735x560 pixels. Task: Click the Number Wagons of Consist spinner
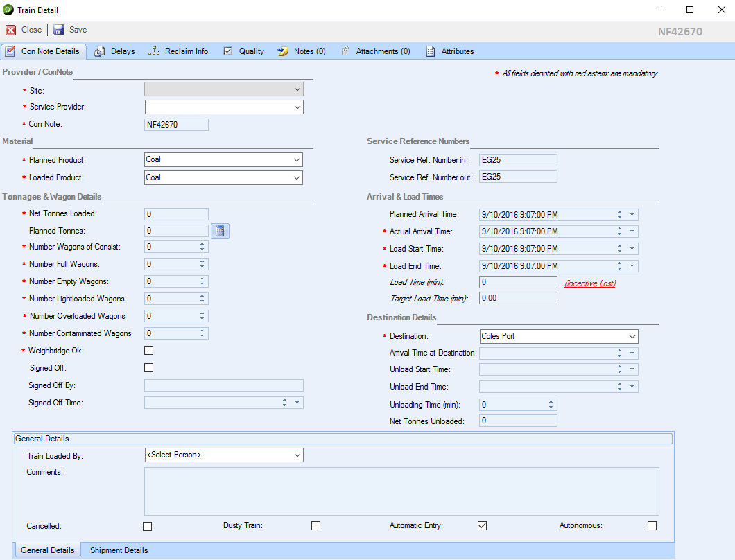(x=202, y=247)
